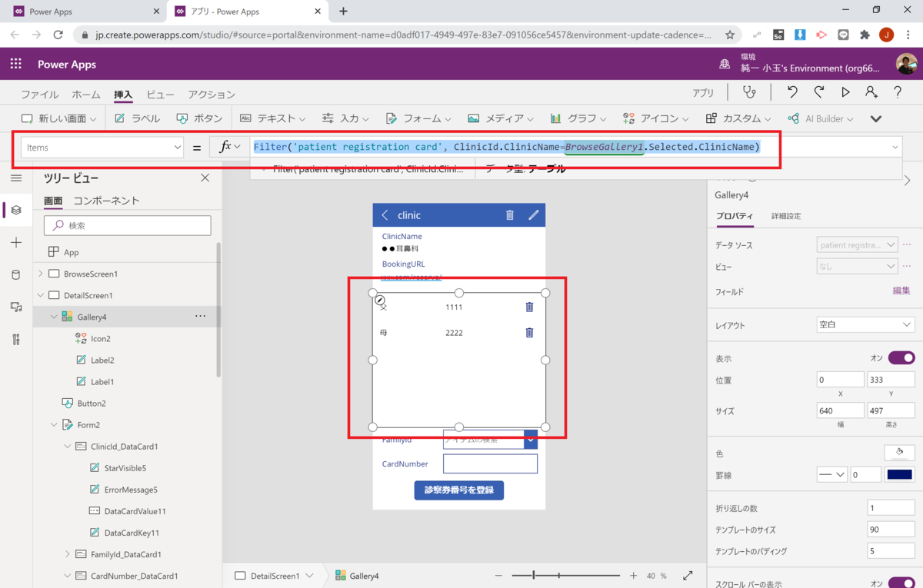Click the App checker stethoscope icon
Image resolution: width=923 pixels, height=588 pixels.
(x=748, y=92)
